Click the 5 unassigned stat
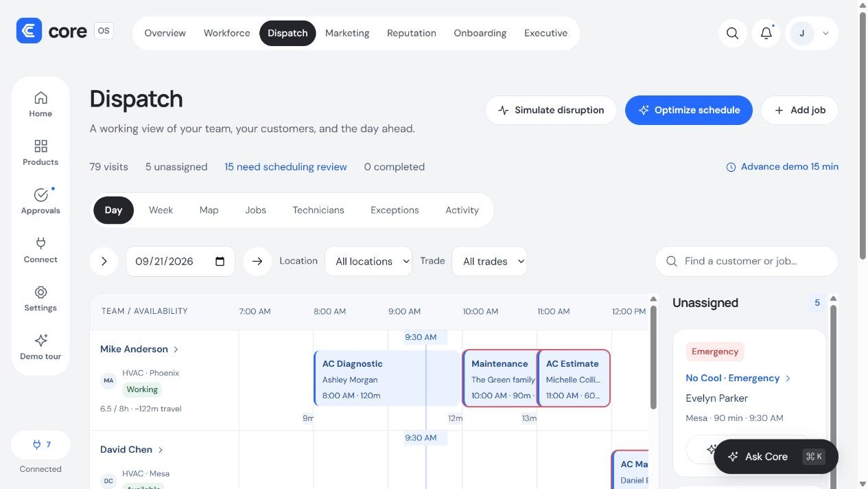868x489 pixels. 176,167
